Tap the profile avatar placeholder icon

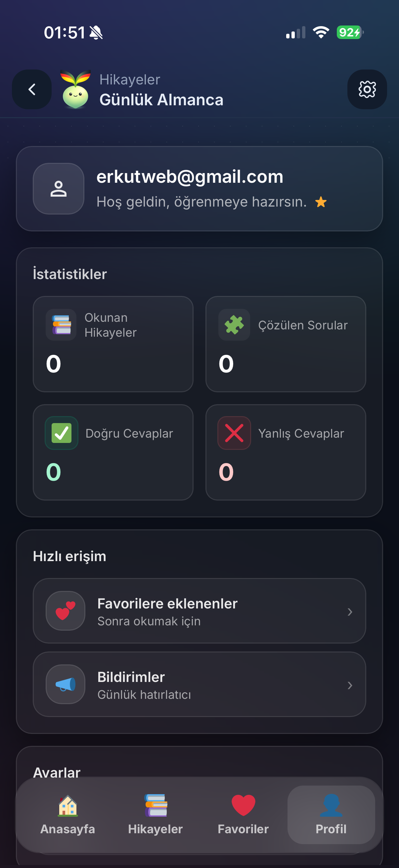[x=59, y=189]
